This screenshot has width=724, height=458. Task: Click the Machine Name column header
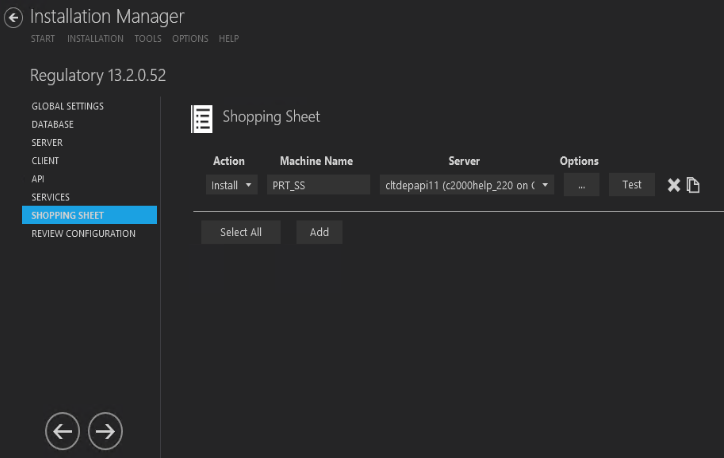click(316, 161)
